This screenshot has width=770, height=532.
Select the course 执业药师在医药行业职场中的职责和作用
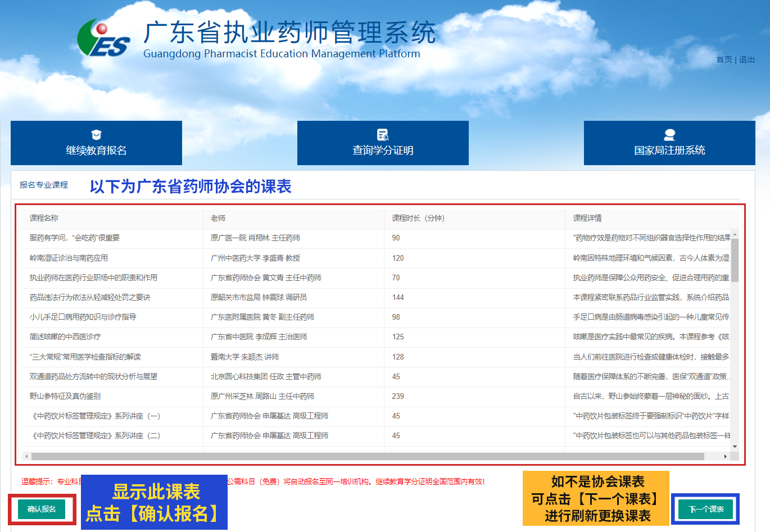coord(93,278)
